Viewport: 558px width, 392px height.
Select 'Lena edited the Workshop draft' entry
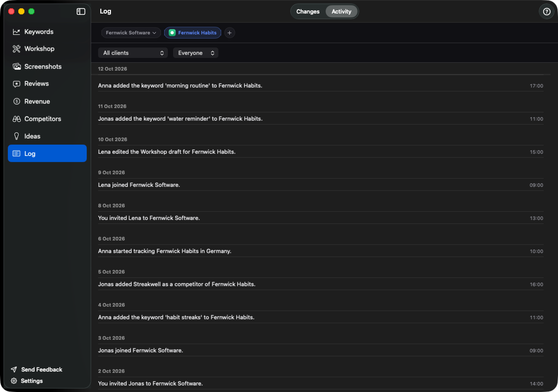pyautogui.click(x=321, y=152)
